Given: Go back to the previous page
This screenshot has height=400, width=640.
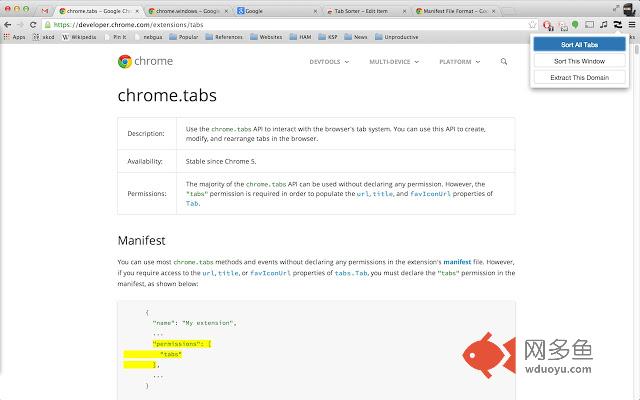Looking at the screenshot, I should (x=8, y=23).
